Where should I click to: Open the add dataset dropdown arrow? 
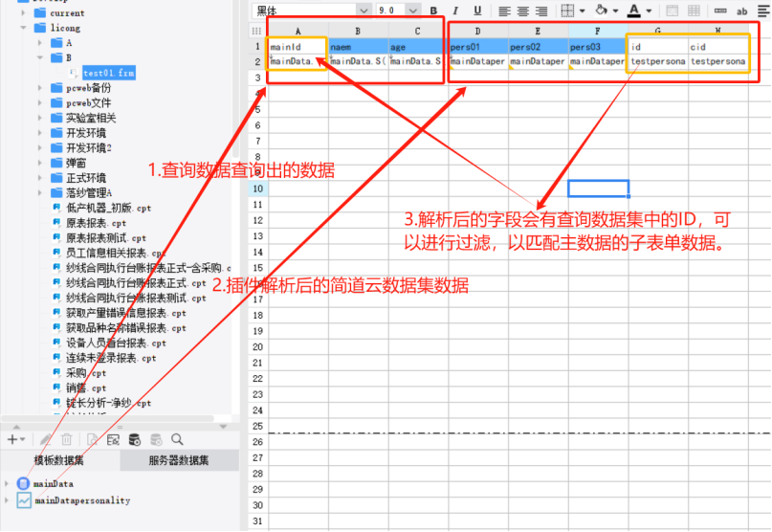click(x=23, y=439)
